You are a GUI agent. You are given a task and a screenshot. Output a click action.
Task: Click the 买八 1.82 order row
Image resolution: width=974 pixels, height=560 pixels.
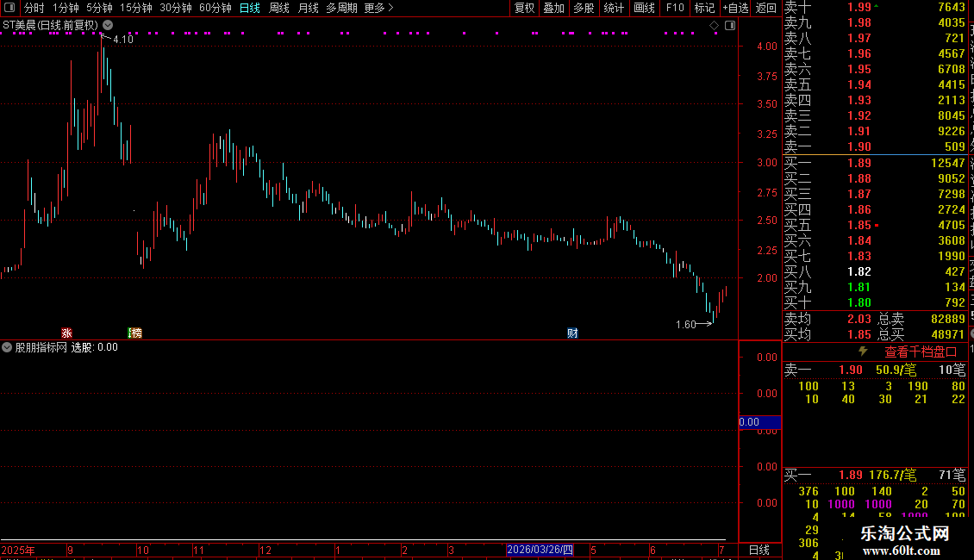875,271
